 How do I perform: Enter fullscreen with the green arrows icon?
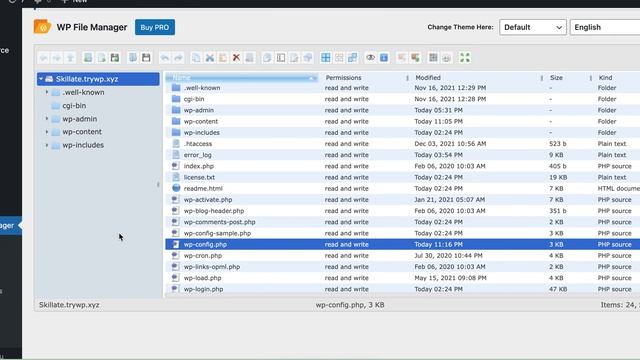tap(464, 58)
